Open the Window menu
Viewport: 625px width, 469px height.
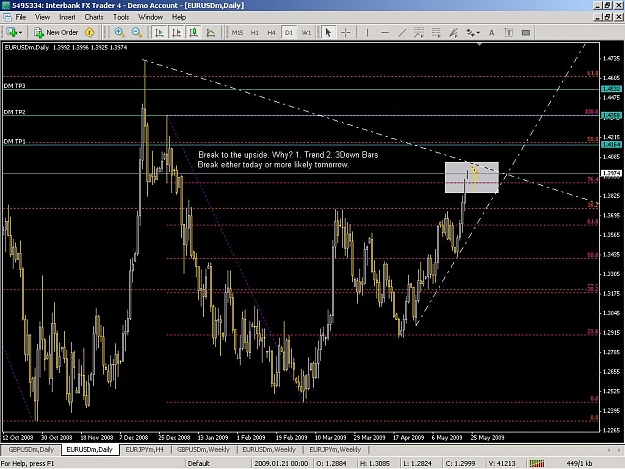click(x=150, y=17)
